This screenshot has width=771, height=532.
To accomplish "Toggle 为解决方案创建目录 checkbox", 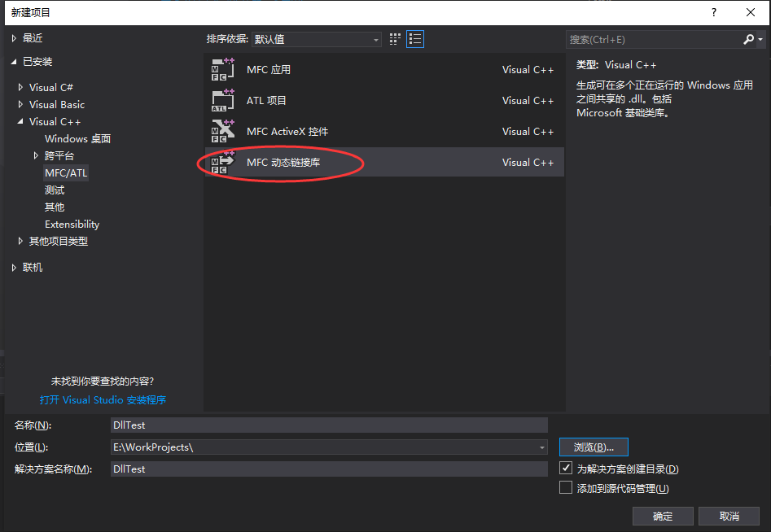I will click(x=566, y=468).
